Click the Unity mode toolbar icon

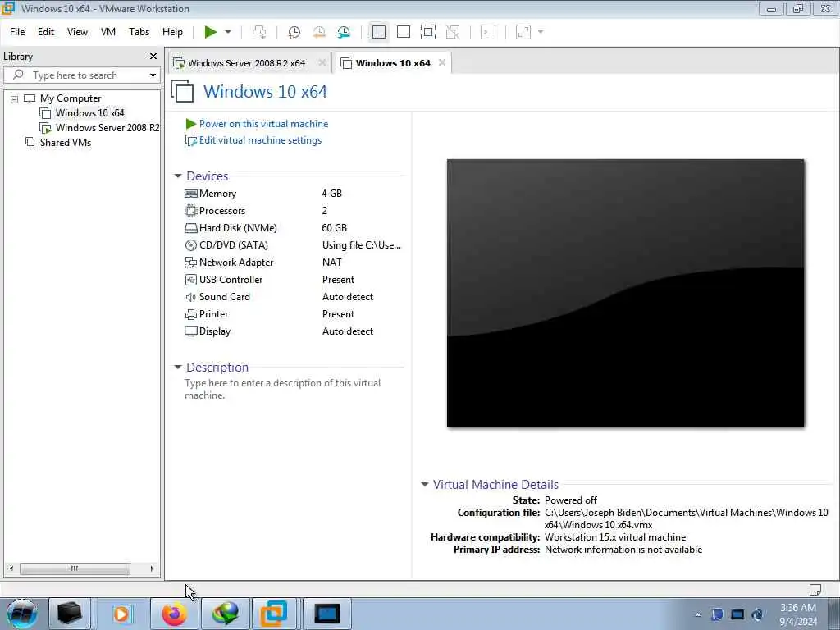pos(453,32)
